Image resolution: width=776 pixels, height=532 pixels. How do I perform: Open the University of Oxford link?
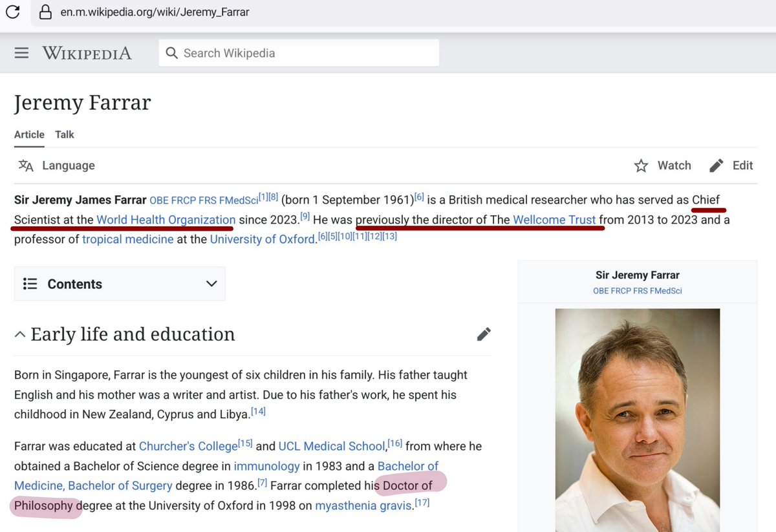pyautogui.click(x=262, y=239)
